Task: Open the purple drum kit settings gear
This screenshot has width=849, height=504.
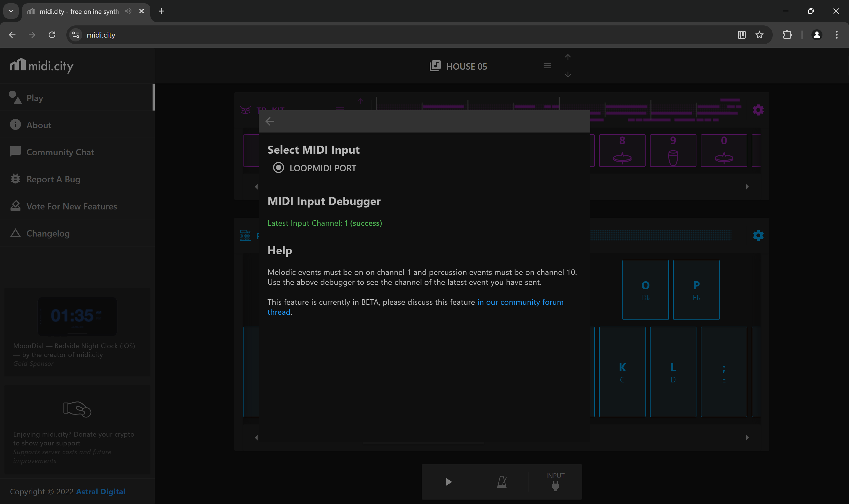Action: (758, 110)
